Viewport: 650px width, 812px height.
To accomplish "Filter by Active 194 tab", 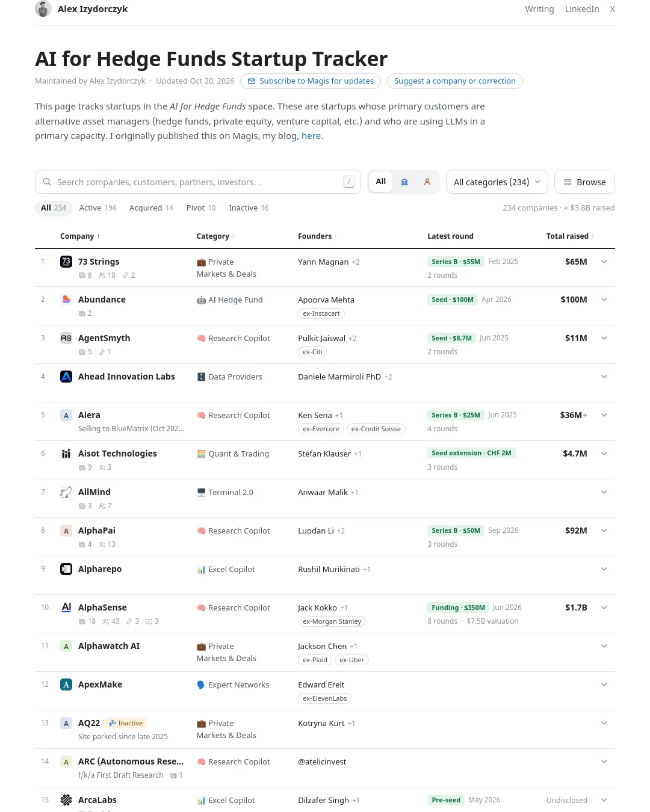I will pyautogui.click(x=97, y=208).
